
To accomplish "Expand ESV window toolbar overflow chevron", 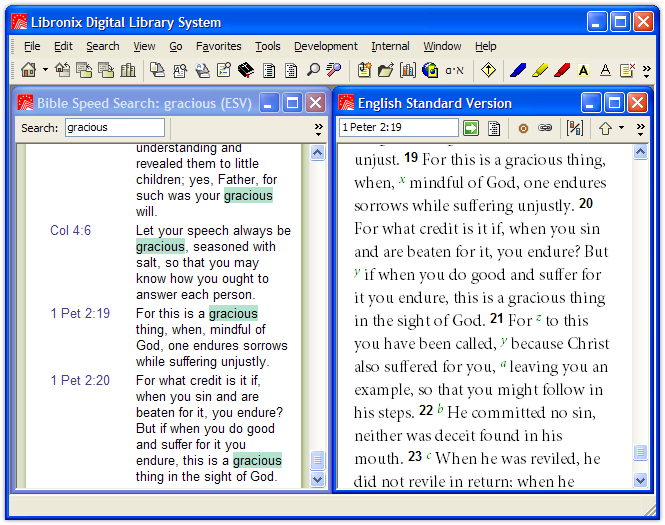I will 640,129.
